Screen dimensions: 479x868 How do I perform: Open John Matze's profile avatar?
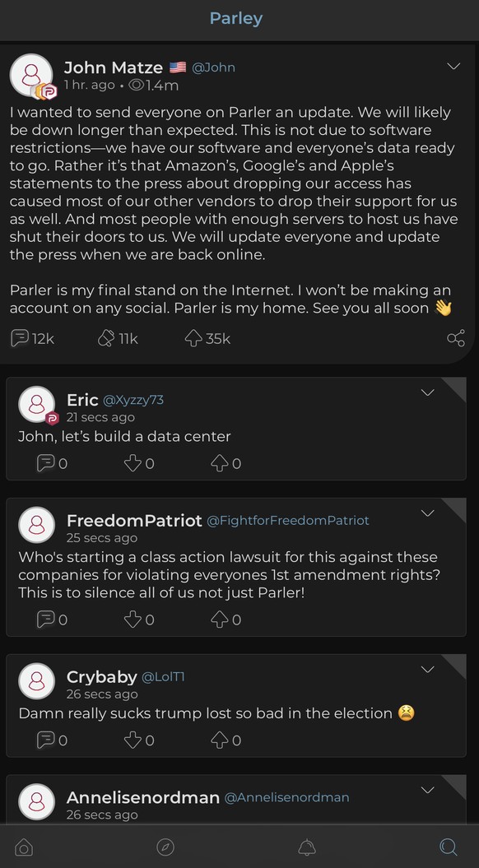tap(31, 76)
